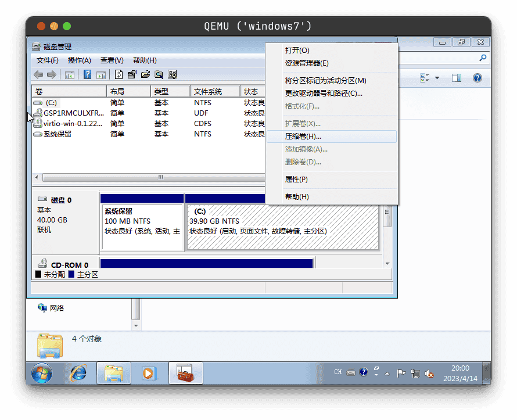Open Windows Explorer taskbar icon
This screenshot has width=517, height=420.
(114, 373)
